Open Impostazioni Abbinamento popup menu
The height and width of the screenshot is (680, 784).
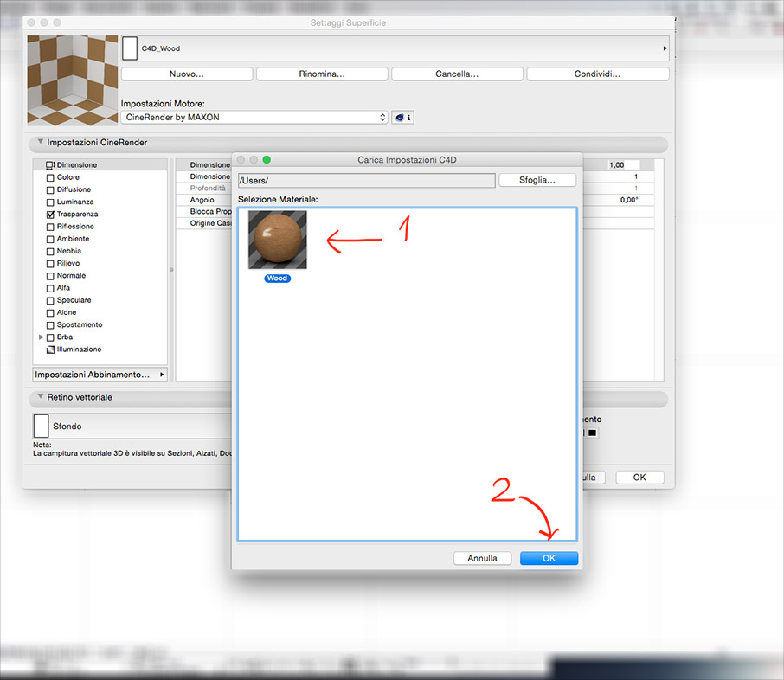coord(100,375)
